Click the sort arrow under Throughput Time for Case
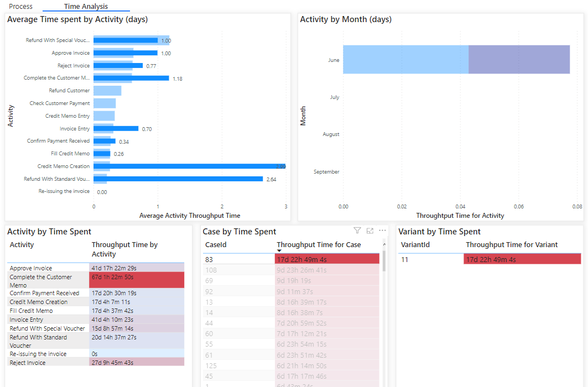588x387 pixels. tap(279, 250)
